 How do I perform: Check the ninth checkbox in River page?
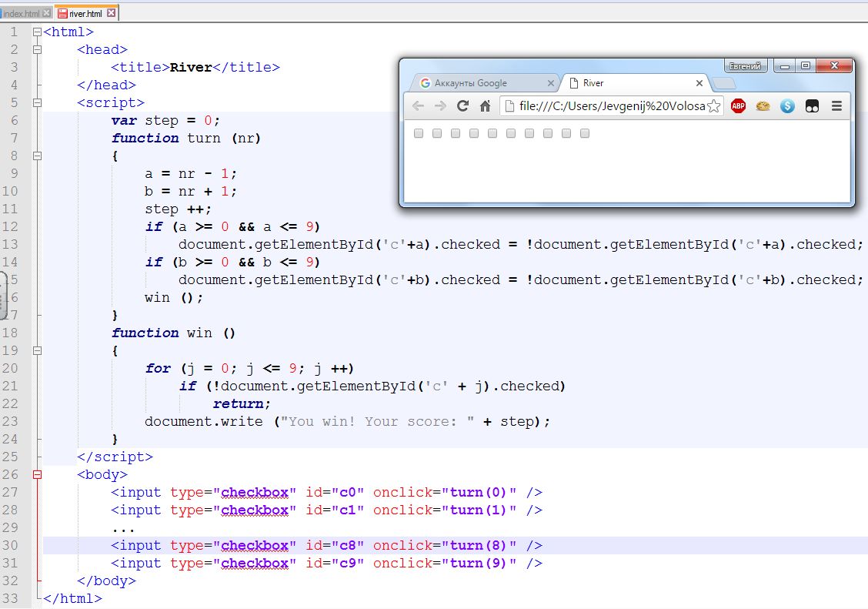[x=566, y=133]
